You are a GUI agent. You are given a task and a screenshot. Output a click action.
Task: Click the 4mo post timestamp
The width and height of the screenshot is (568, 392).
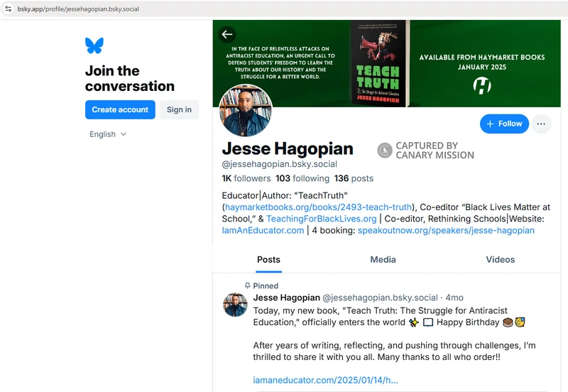pyautogui.click(x=454, y=298)
